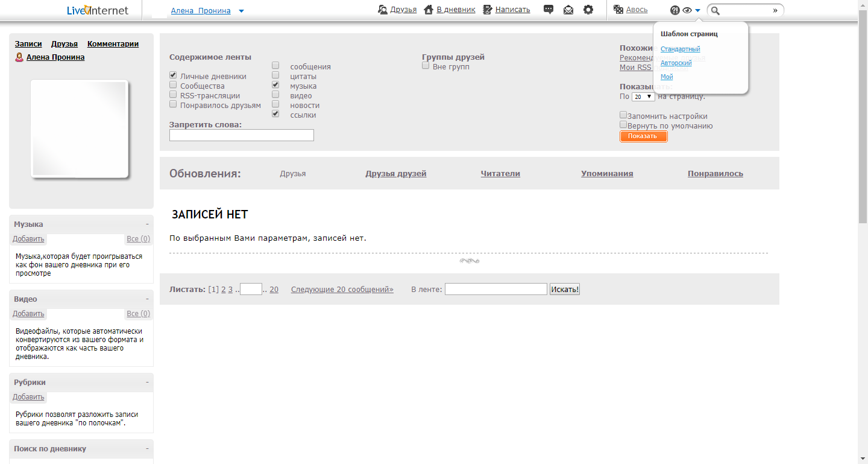The image size is (868, 464).
Task: Jump to page 20 of the feed
Action: pyautogui.click(x=274, y=290)
